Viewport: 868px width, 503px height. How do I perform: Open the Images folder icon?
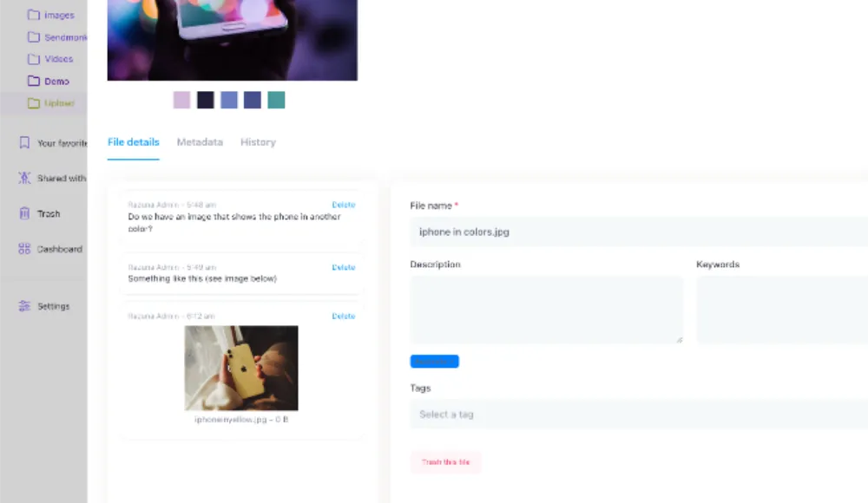pos(34,15)
